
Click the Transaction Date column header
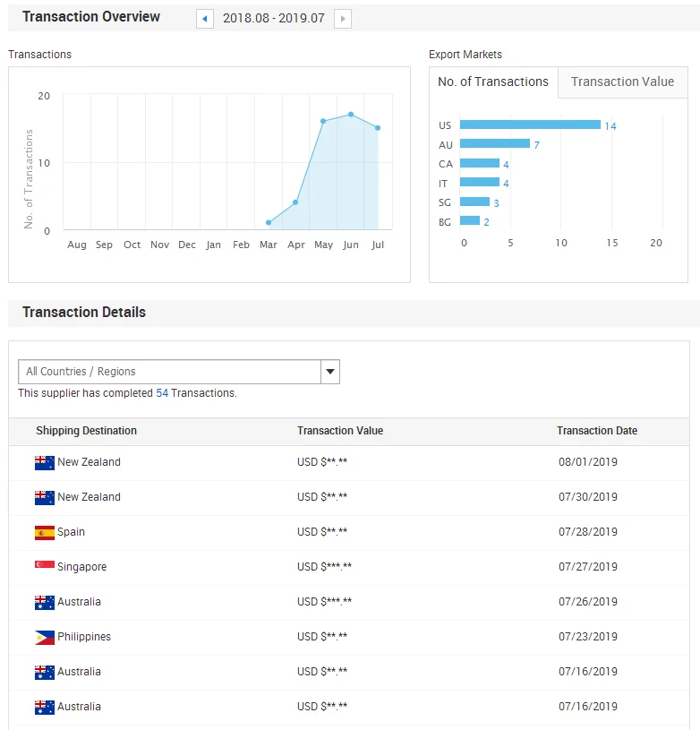[597, 431]
